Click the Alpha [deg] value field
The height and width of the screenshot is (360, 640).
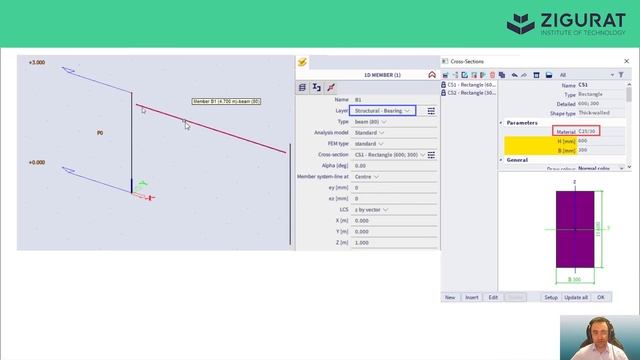point(395,166)
